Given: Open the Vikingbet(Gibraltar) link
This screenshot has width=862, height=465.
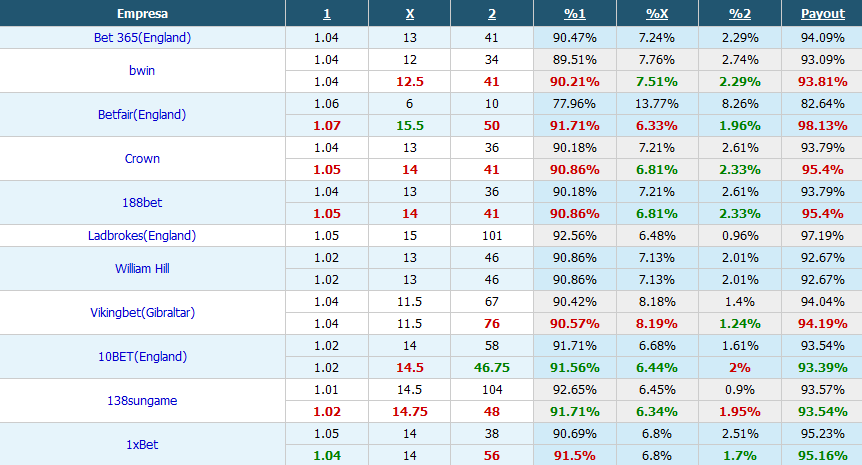Looking at the screenshot, I should pyautogui.click(x=142, y=313).
